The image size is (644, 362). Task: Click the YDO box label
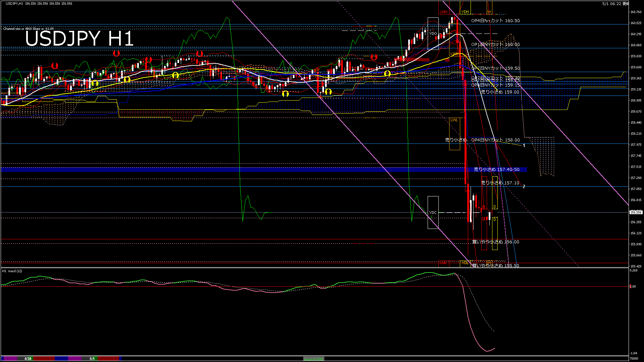[x=433, y=34]
